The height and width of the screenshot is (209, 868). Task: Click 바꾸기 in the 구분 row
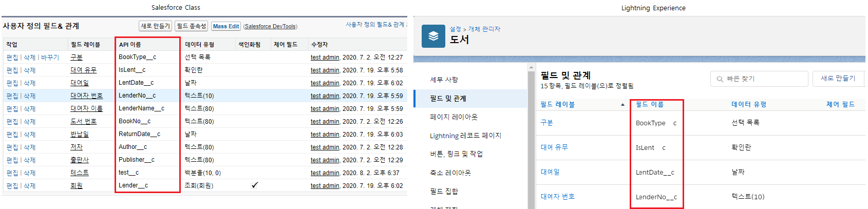50,58
